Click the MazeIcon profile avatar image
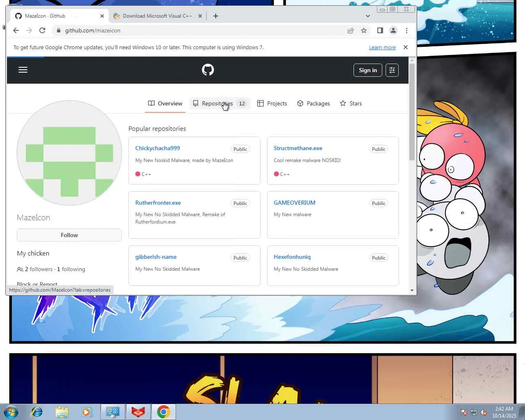This screenshot has height=420, width=525. pyautogui.click(x=69, y=153)
